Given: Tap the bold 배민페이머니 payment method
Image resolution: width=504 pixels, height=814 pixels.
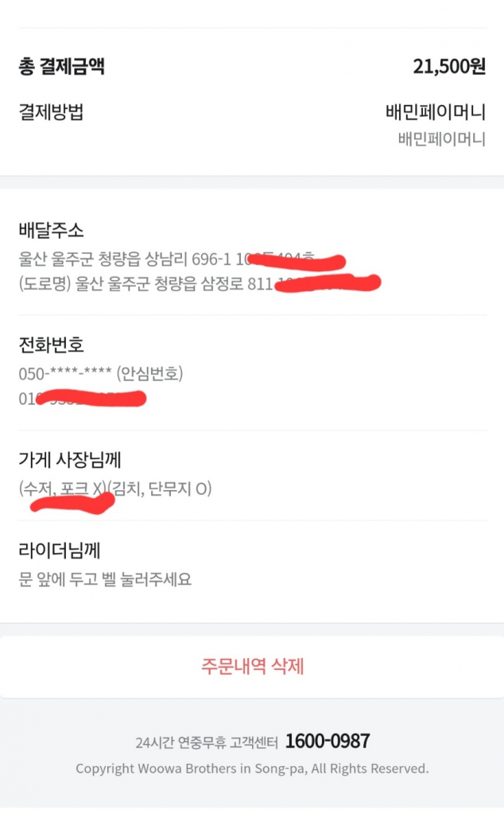Looking at the screenshot, I should coord(435,111).
